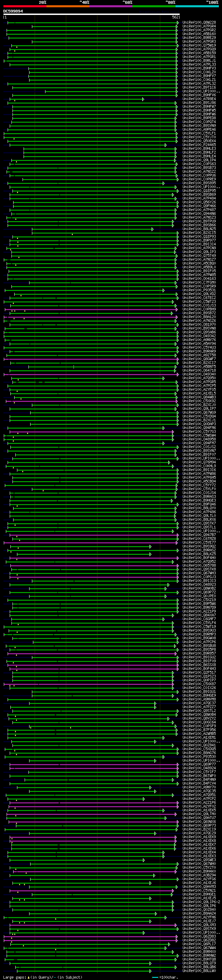Select hit UniRef100_A5B160
The height and width of the screenshot is (980, 222).
[199, 34]
